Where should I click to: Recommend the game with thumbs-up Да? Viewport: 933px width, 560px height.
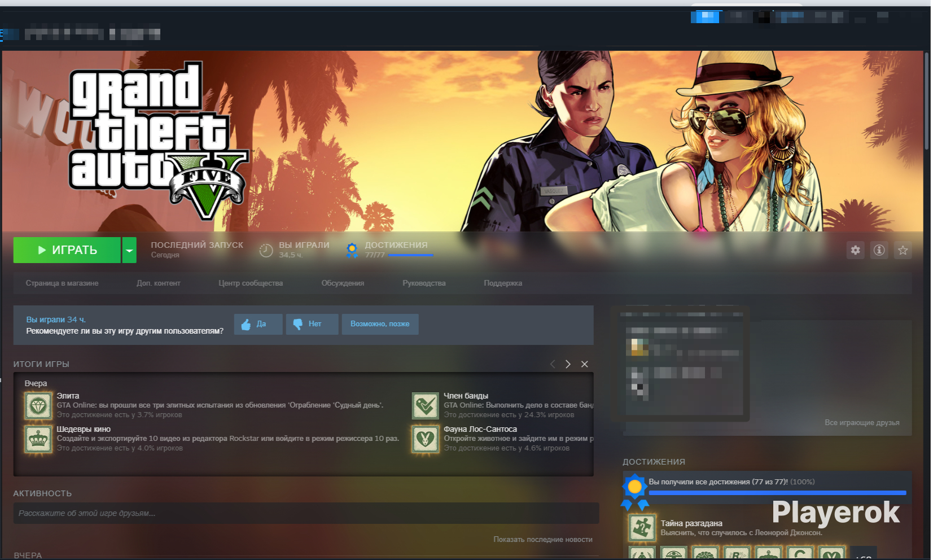click(258, 324)
